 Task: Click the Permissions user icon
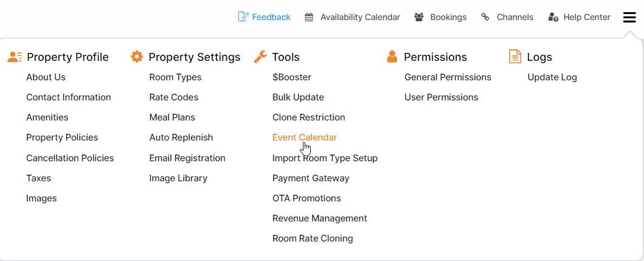tap(392, 57)
